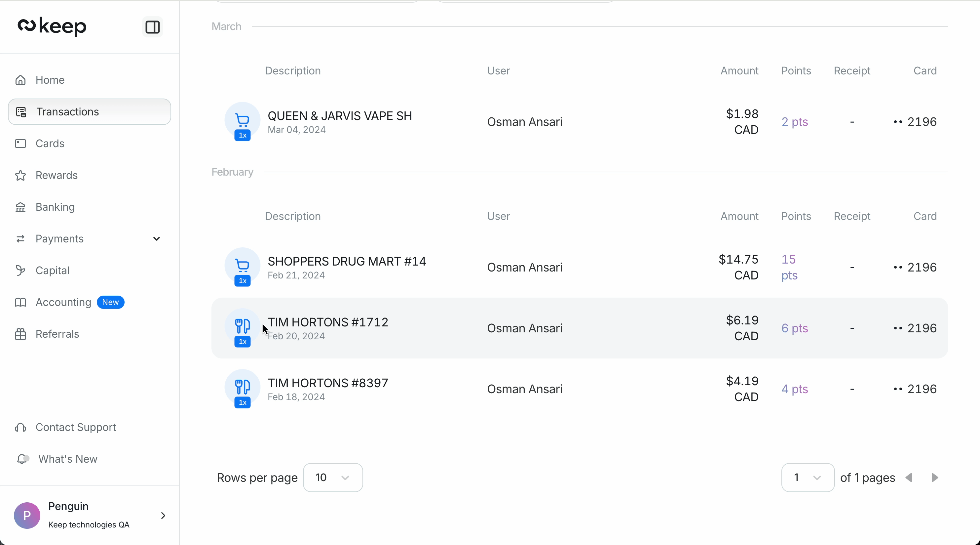Click the What's New bell icon

23,459
